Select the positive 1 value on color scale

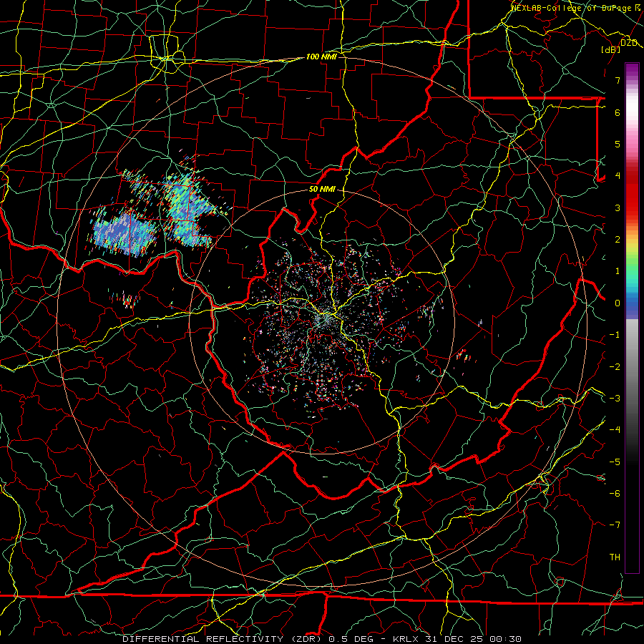(x=618, y=271)
